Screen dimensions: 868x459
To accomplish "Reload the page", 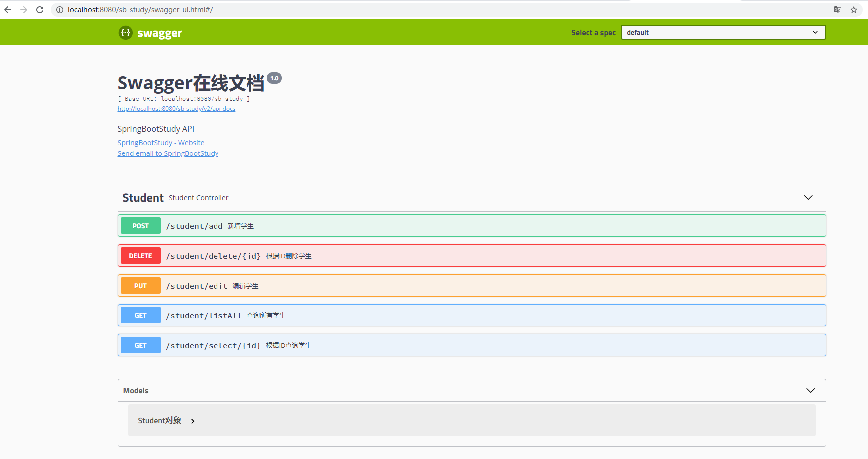I will (39, 9).
